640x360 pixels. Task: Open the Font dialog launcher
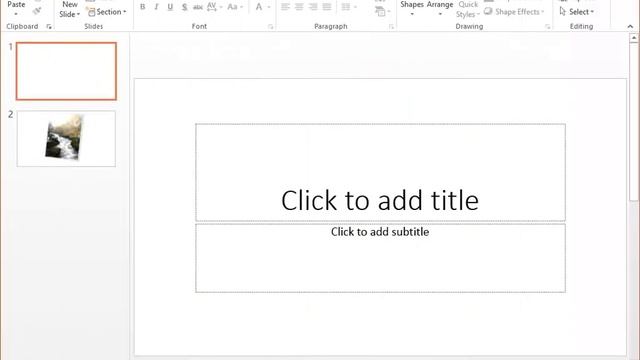(270, 27)
